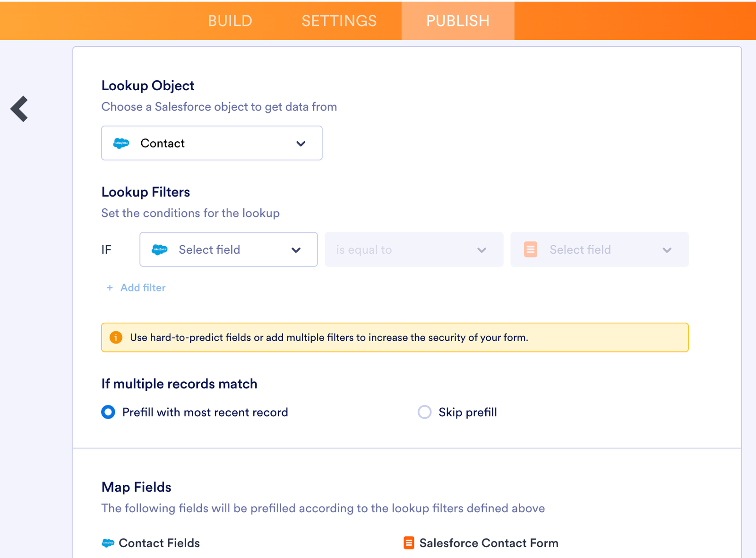The image size is (756, 558).
Task: Click the Map Fields heading
Action: pos(136,487)
